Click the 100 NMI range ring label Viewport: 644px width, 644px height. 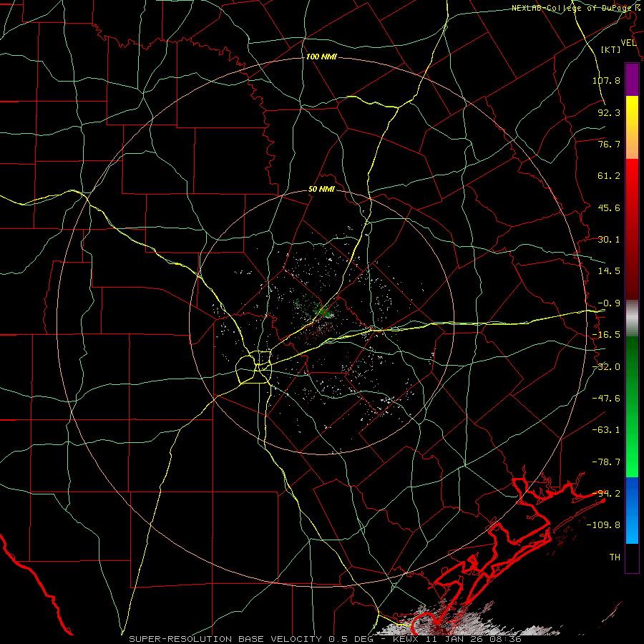click(x=321, y=57)
